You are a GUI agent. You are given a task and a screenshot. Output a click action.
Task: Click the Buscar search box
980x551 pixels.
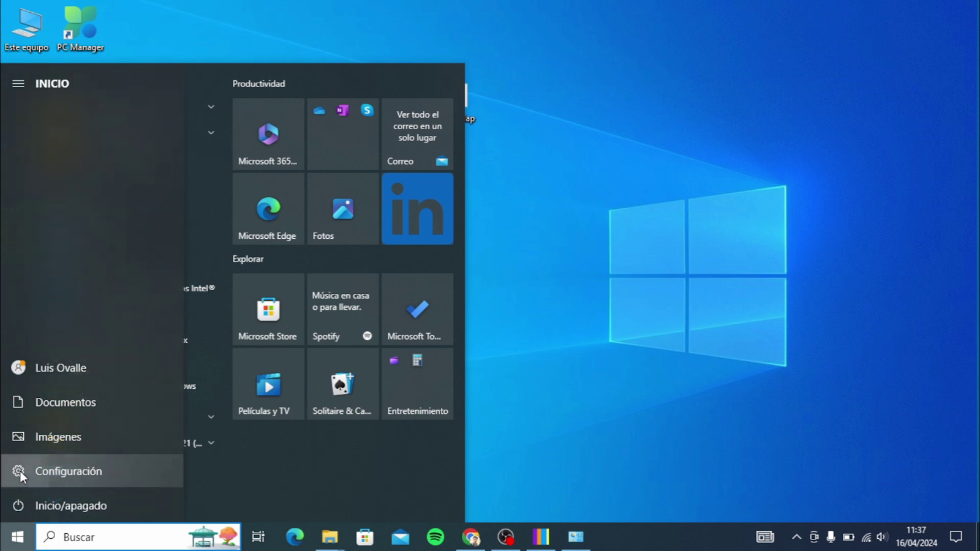click(x=138, y=537)
